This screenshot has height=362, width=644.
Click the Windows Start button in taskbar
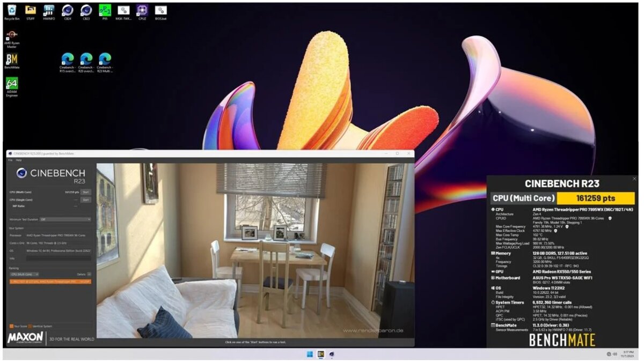click(x=310, y=354)
